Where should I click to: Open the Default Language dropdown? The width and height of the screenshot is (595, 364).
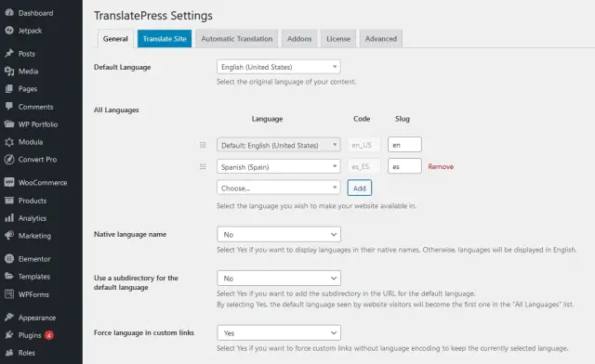pos(279,67)
